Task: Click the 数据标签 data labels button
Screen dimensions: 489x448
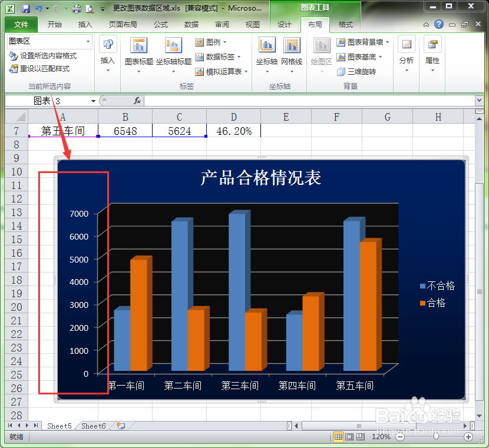Action: pyautogui.click(x=218, y=57)
